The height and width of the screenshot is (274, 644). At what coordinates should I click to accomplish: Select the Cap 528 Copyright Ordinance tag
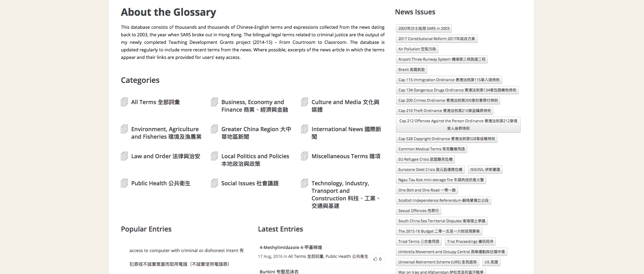pyautogui.click(x=446, y=139)
